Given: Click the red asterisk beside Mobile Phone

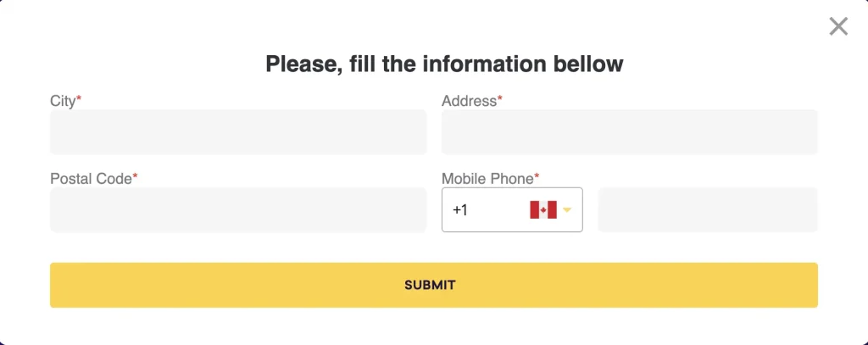Looking at the screenshot, I should pos(537,176).
